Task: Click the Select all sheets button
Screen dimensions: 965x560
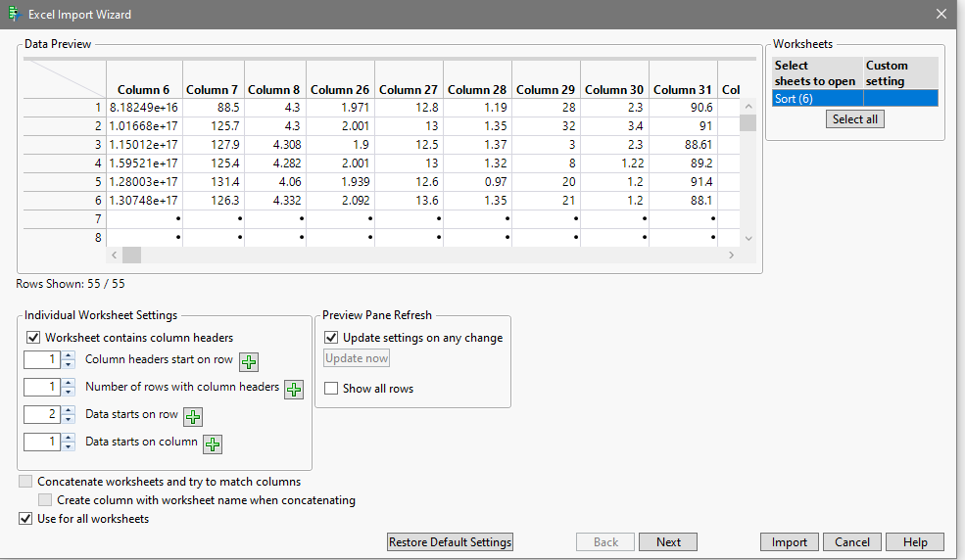Action: click(x=855, y=119)
